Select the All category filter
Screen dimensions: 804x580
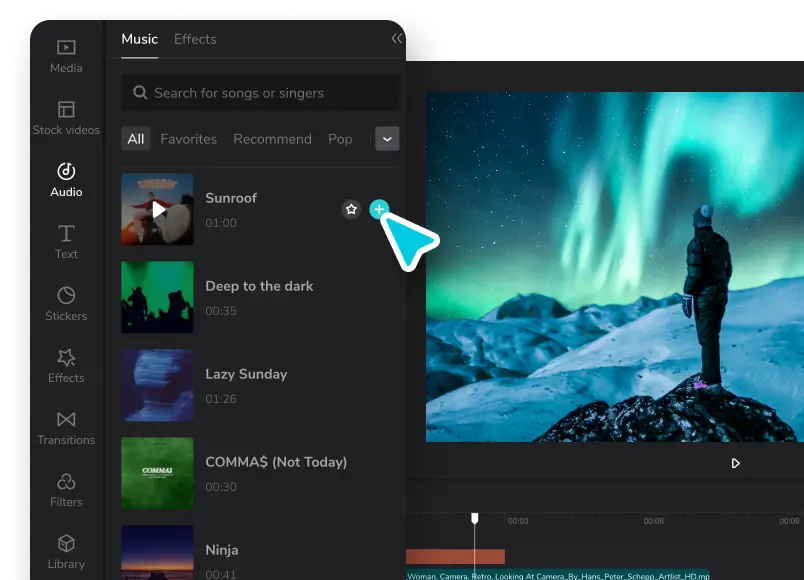pos(135,139)
